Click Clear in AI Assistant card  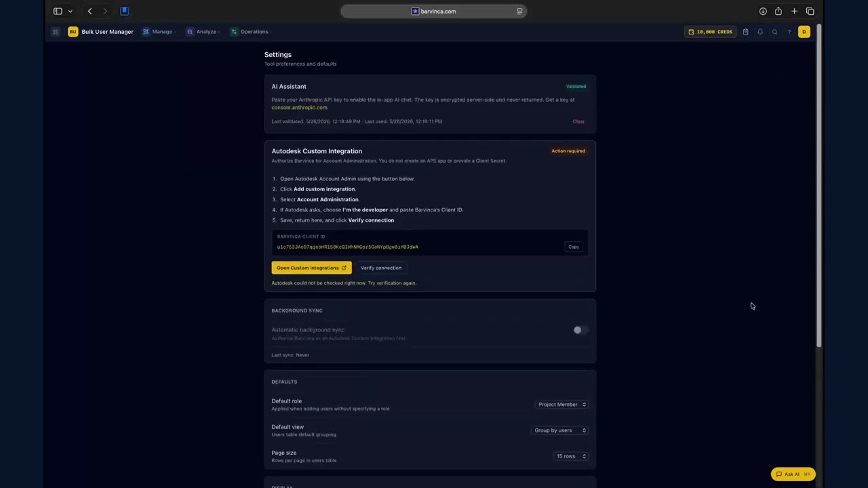(x=578, y=121)
